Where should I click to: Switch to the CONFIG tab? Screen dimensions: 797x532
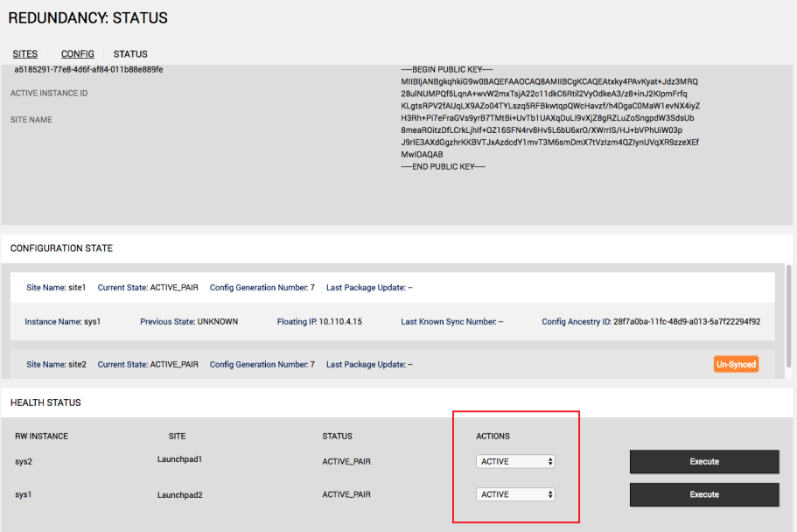(77, 54)
